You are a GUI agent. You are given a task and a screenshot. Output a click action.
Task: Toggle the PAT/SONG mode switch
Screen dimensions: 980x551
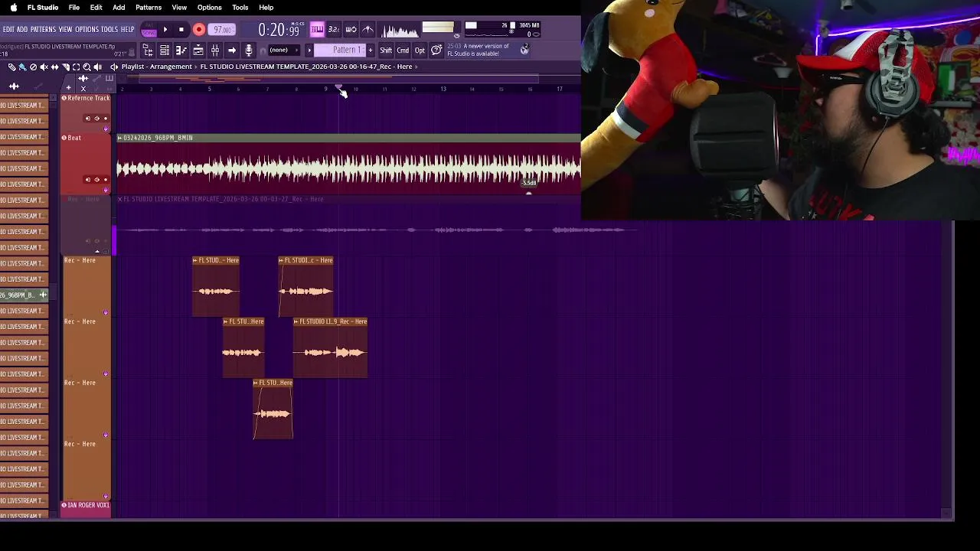149,29
